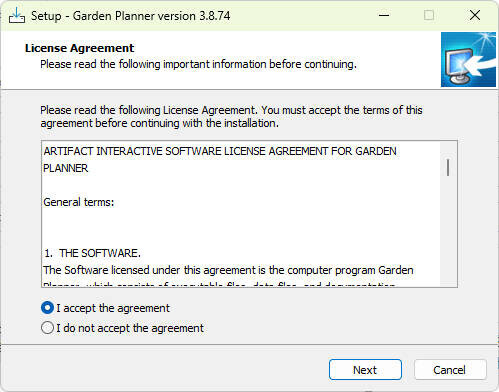
Task: Select "I accept the agreement" radio button
Action: point(47,308)
